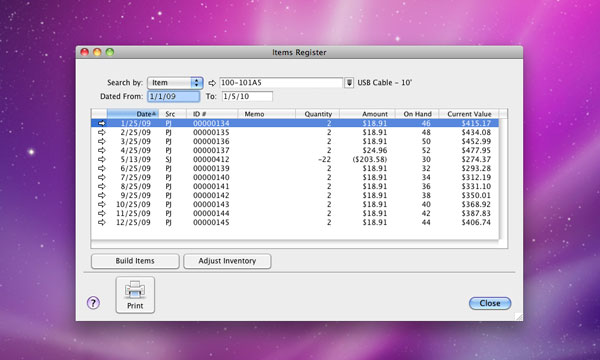Click arrow icon for 8/25/09 row
The height and width of the screenshot is (360, 600).
[101, 186]
